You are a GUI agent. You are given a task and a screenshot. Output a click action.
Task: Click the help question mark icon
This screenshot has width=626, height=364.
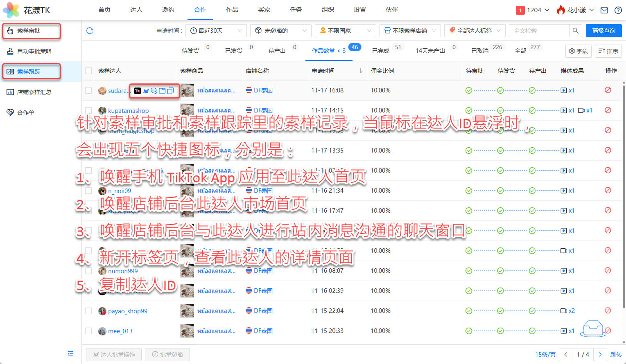[618, 10]
